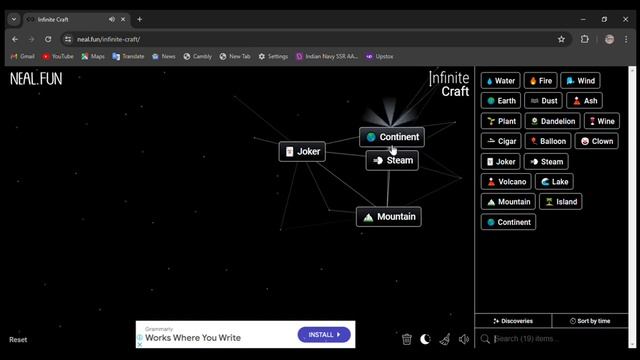The width and height of the screenshot is (640, 360).
Task: Select Water element in sidebar
Action: [x=500, y=81]
